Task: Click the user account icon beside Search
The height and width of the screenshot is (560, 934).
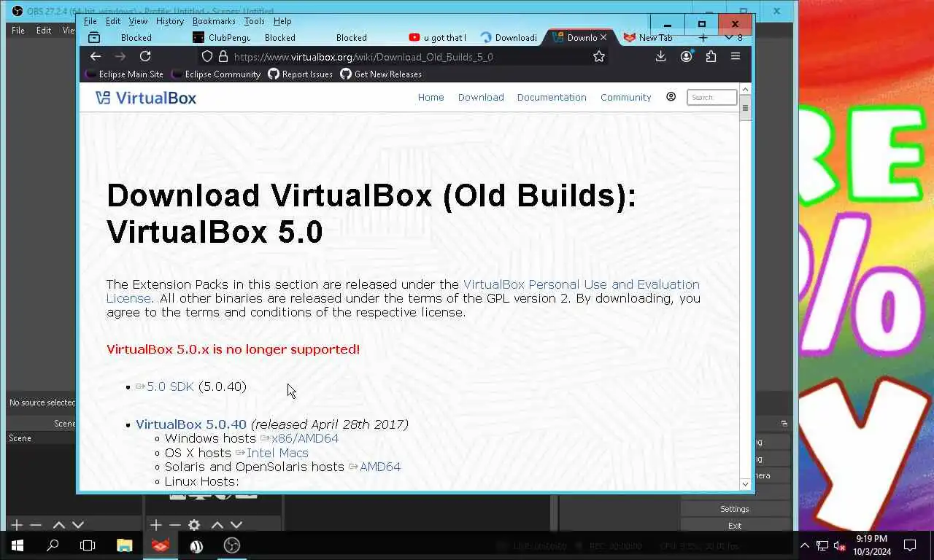Action: point(671,96)
